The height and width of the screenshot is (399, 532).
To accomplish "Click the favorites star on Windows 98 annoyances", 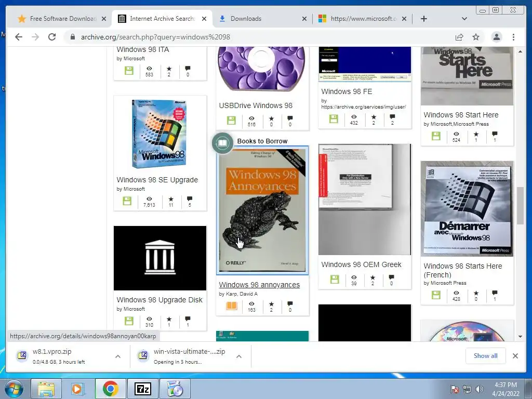I will coord(271,304).
